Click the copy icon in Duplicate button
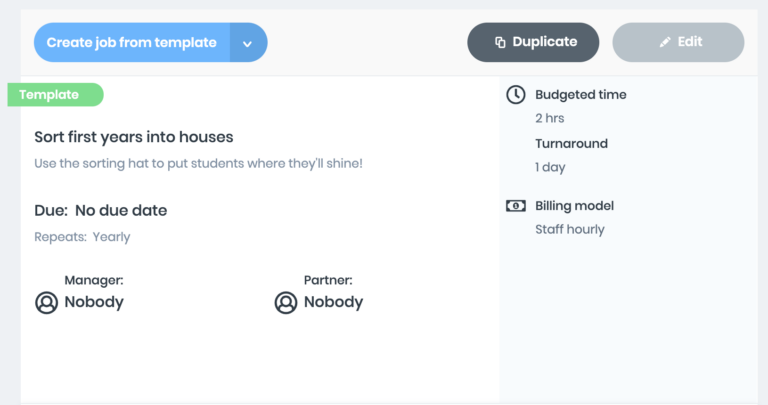 (x=500, y=42)
